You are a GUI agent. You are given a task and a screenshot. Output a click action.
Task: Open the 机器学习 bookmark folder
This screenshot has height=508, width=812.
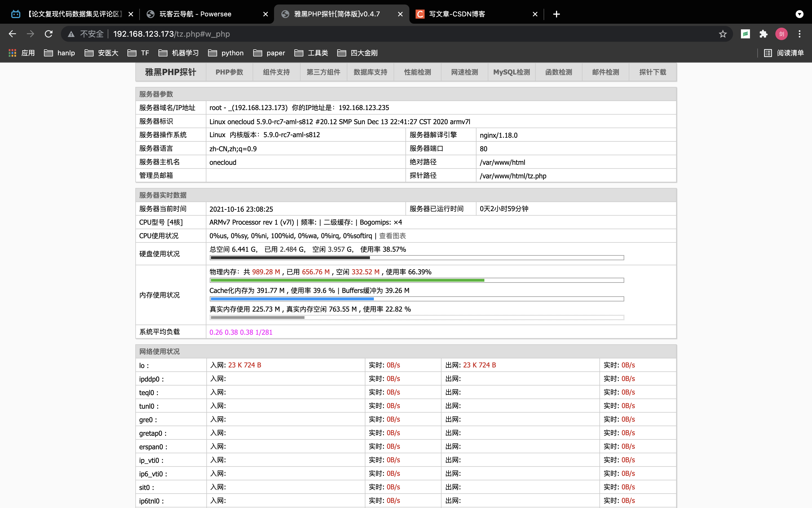pos(178,53)
